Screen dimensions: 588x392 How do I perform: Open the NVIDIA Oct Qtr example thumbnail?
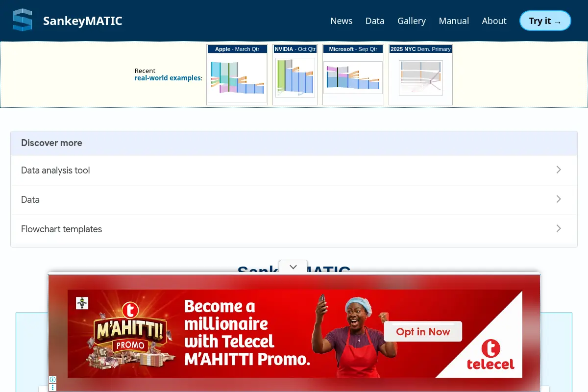(x=295, y=74)
